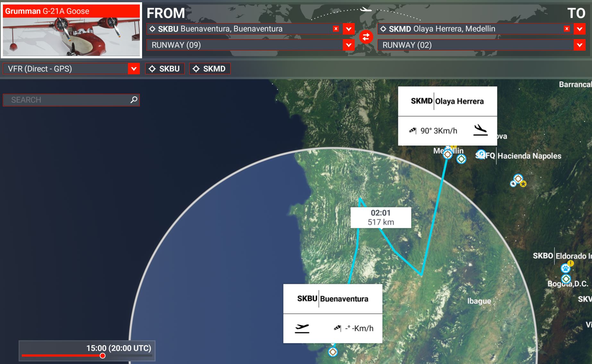This screenshot has width=592, height=364.
Task: Click the landing plane icon in SKMD popup
Action: coord(480,130)
